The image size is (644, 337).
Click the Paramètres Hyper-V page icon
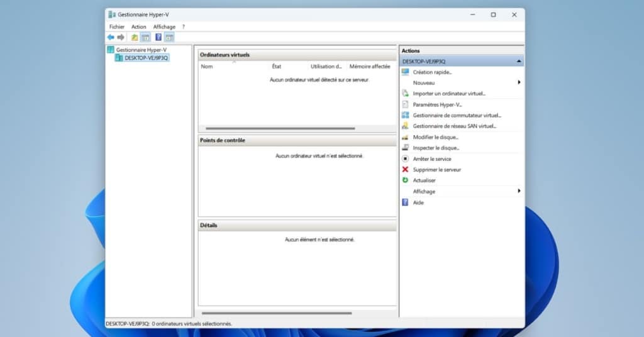pos(406,104)
